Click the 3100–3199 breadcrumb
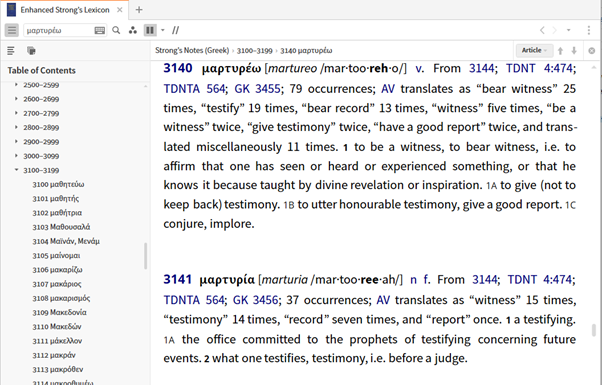Screen dimensions: 602x385 [255, 51]
